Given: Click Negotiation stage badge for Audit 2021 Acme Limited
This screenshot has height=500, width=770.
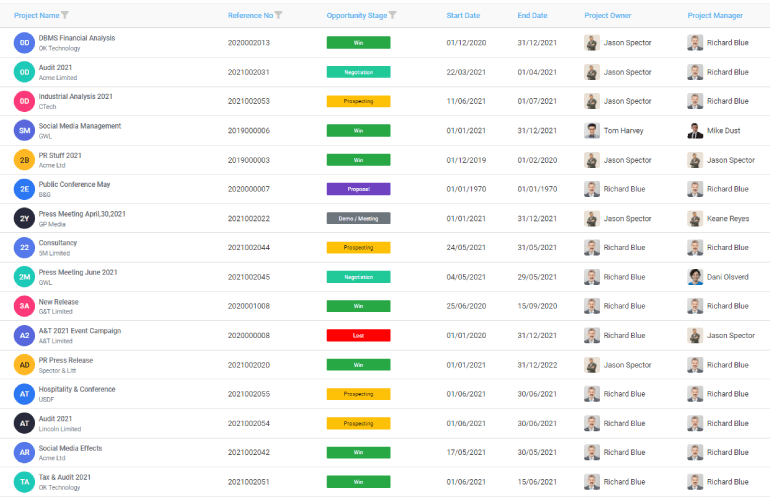Looking at the screenshot, I should pyautogui.click(x=358, y=72).
